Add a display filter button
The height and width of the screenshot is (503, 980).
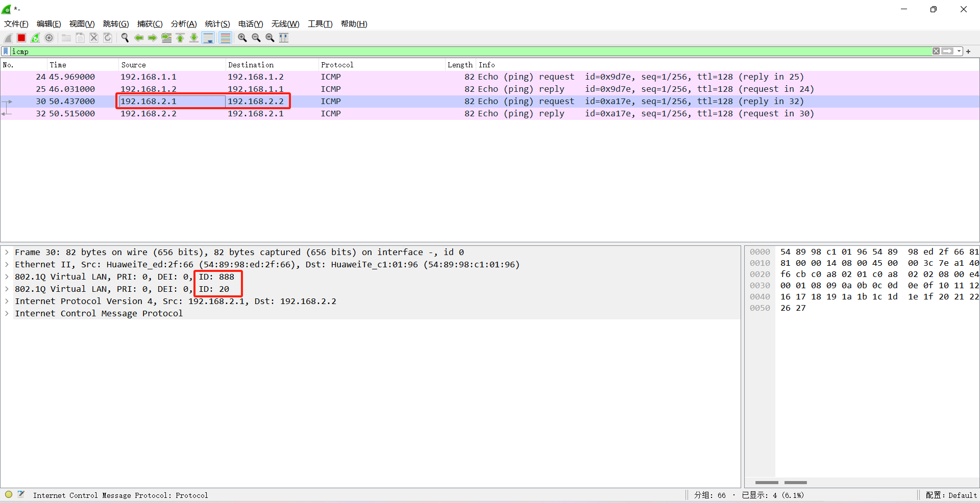(968, 52)
